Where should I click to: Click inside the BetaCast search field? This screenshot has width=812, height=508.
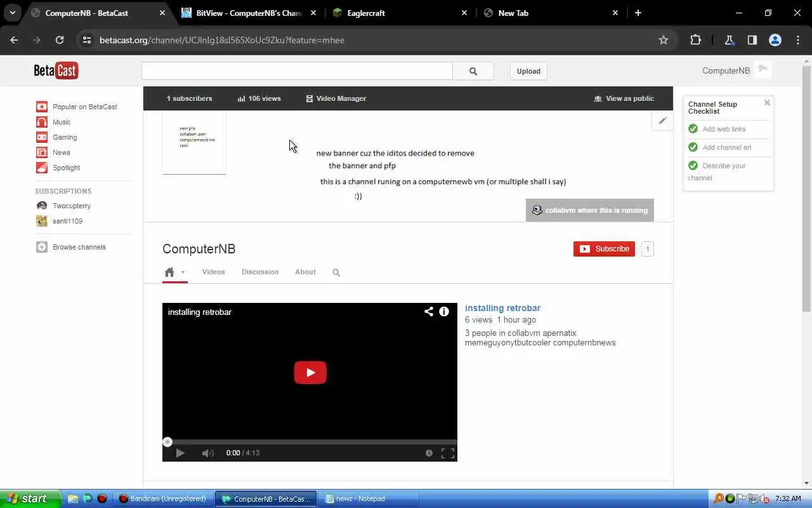pos(297,71)
